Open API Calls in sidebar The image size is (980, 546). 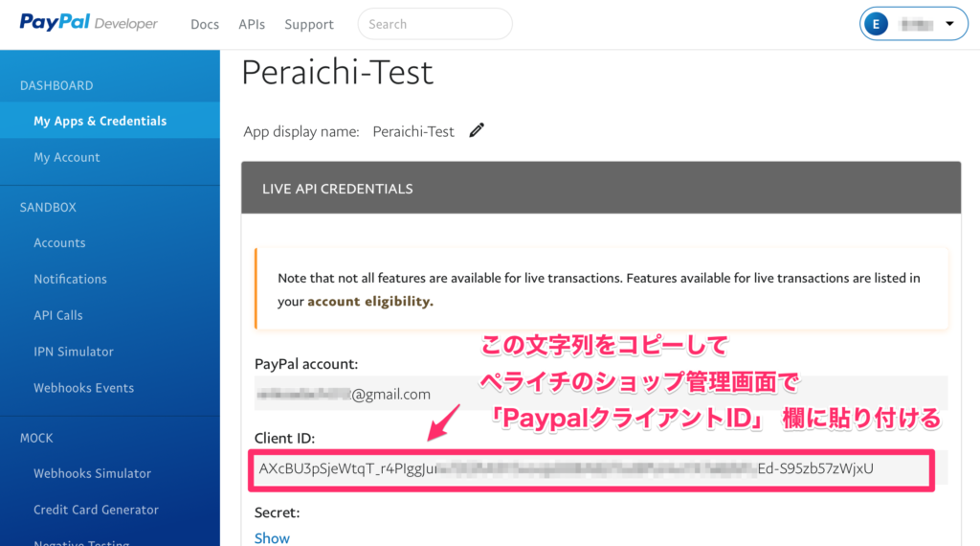coord(57,315)
